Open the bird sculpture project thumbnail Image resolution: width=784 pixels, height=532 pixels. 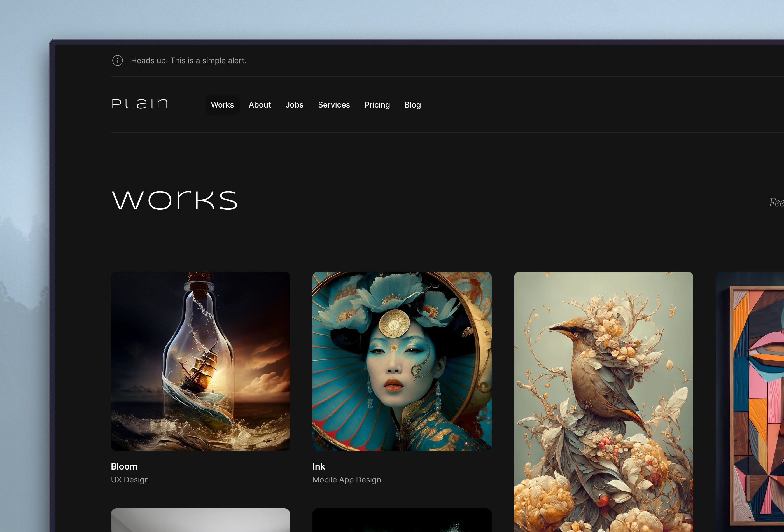pyautogui.click(x=603, y=398)
